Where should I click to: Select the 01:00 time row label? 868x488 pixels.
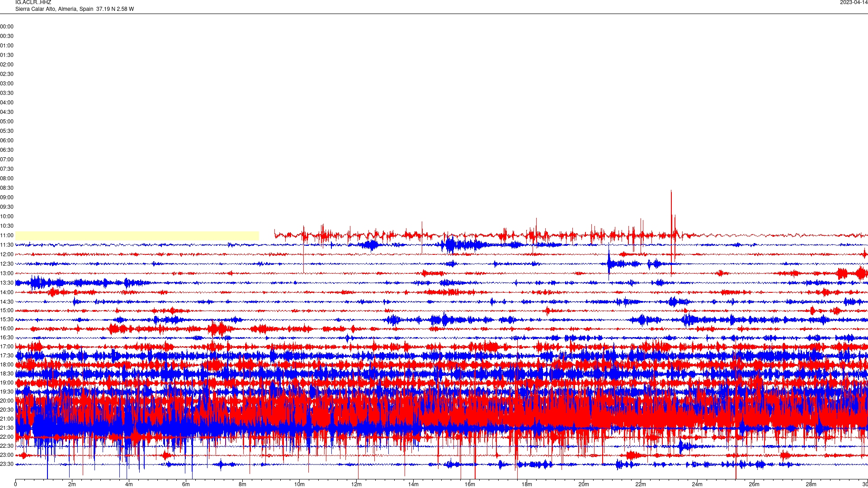pos(7,46)
